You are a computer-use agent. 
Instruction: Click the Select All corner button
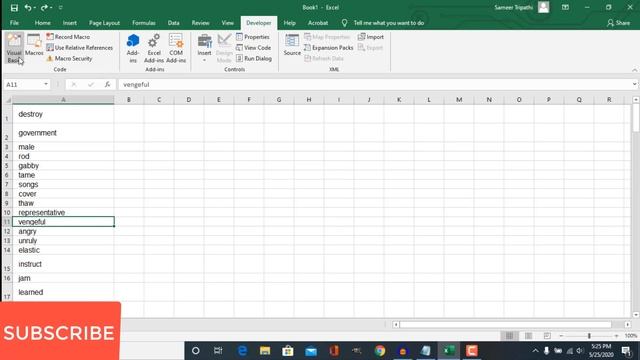click(7, 100)
